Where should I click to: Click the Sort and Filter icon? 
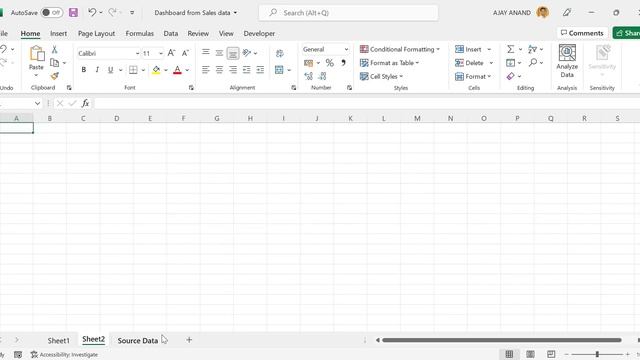click(532, 49)
